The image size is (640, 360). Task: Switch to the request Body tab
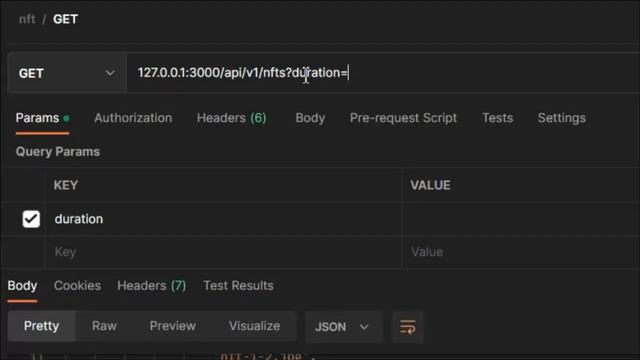point(310,118)
